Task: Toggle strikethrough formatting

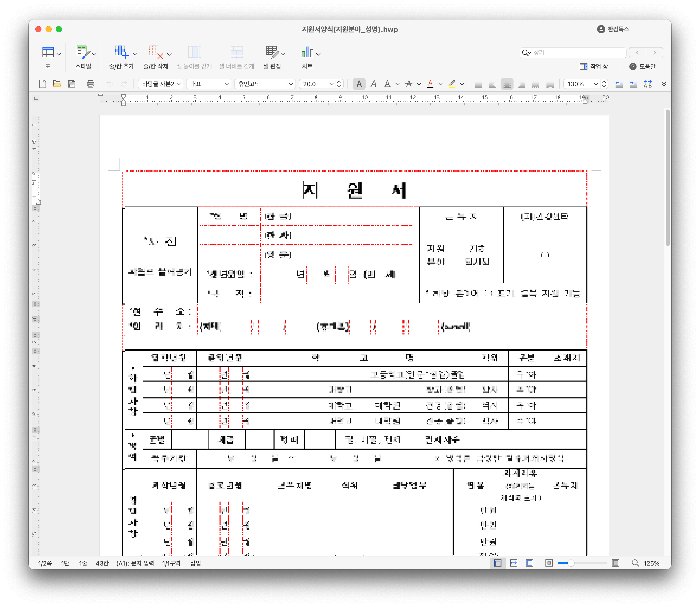Action: [409, 84]
